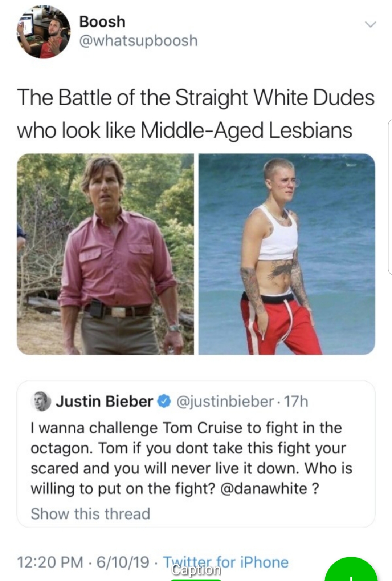Expand the tweet options chevron
392x581 pixels.
tap(371, 25)
